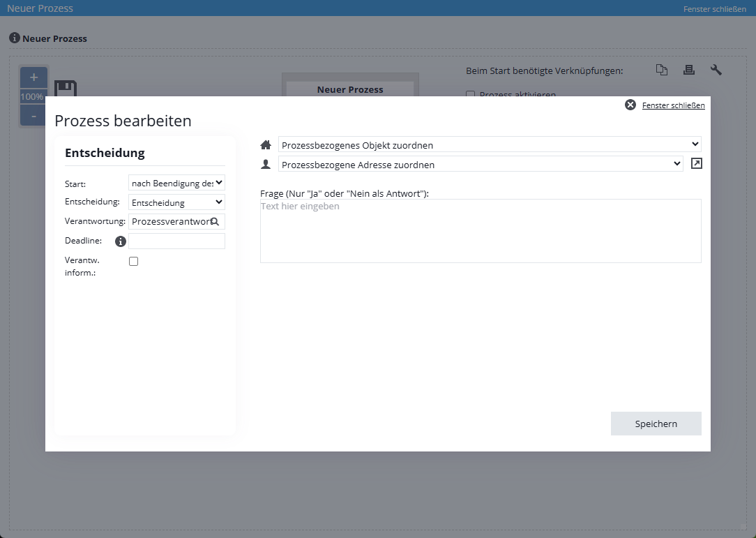
Task: Click the floppy disk save icon
Action: pyautogui.click(x=66, y=89)
